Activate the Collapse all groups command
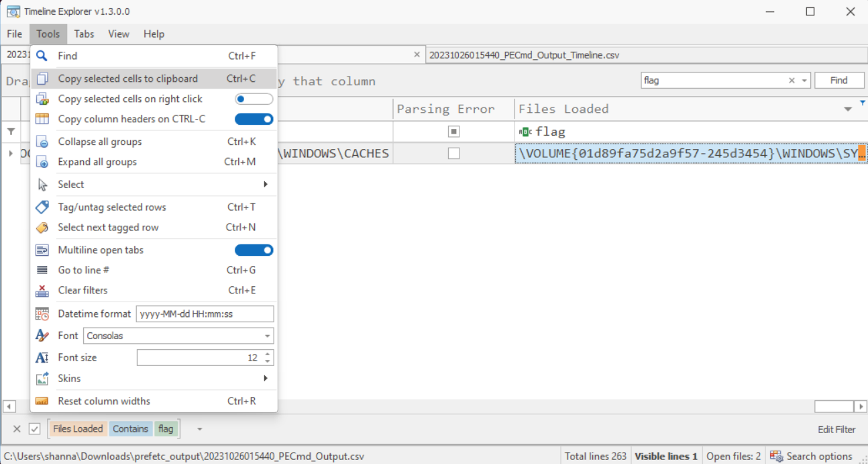Viewport: 868px width, 464px height. pyautogui.click(x=99, y=142)
